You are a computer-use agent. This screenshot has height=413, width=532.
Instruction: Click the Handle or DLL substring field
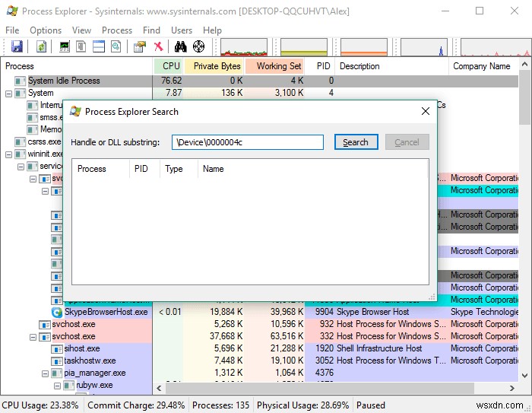tap(247, 142)
